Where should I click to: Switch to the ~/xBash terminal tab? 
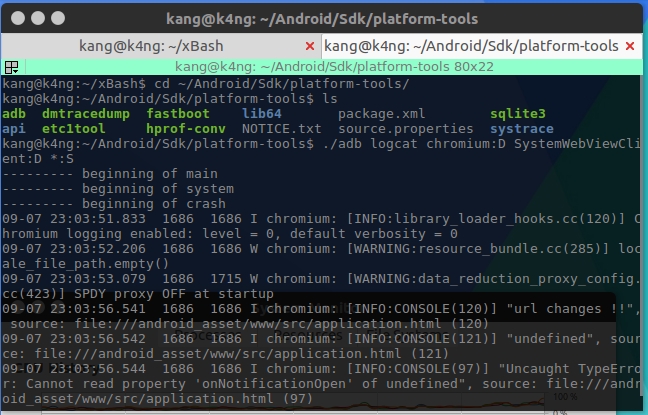coord(151,46)
